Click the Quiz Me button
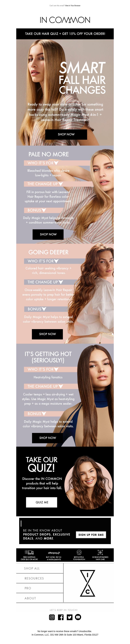 pyautogui.click(x=42, y=502)
